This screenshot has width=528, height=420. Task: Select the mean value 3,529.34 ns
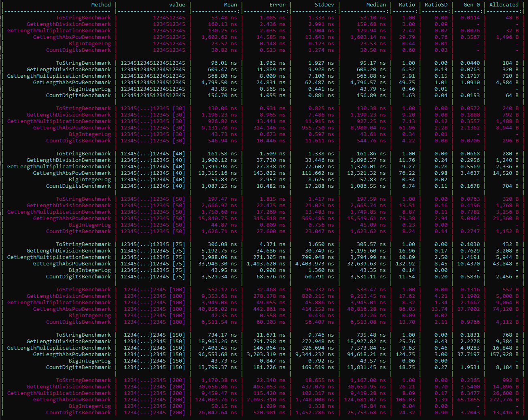click(x=219, y=277)
